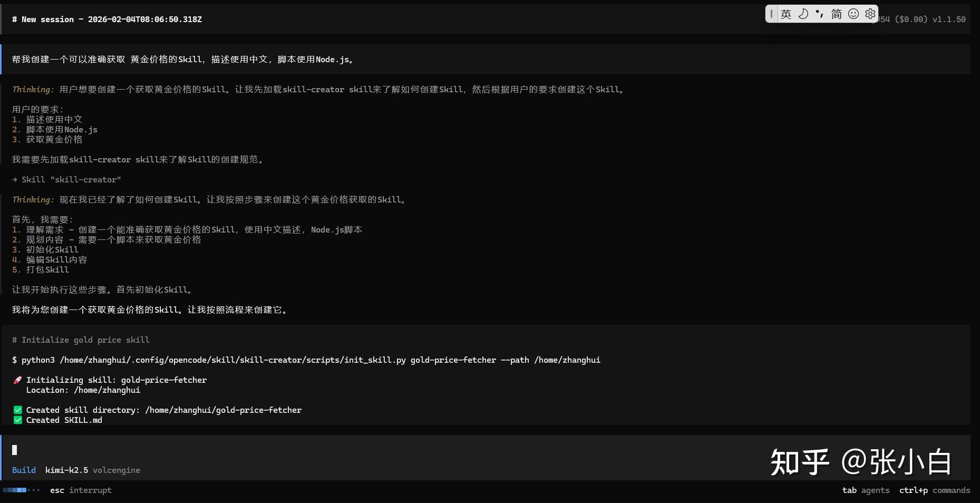980x503 pixels.
Task: Click the Skill "skill-creator" tool call
Action: pyautogui.click(x=66, y=180)
